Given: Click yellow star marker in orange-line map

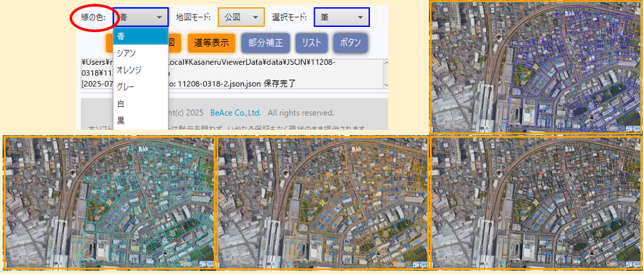Looking at the screenshot, I should point(323,203).
